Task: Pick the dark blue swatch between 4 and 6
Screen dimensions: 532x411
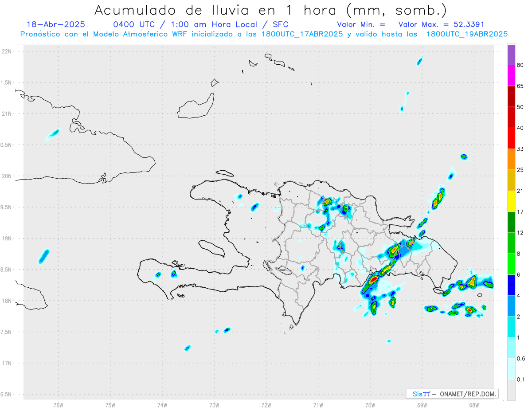Action: (x=511, y=285)
